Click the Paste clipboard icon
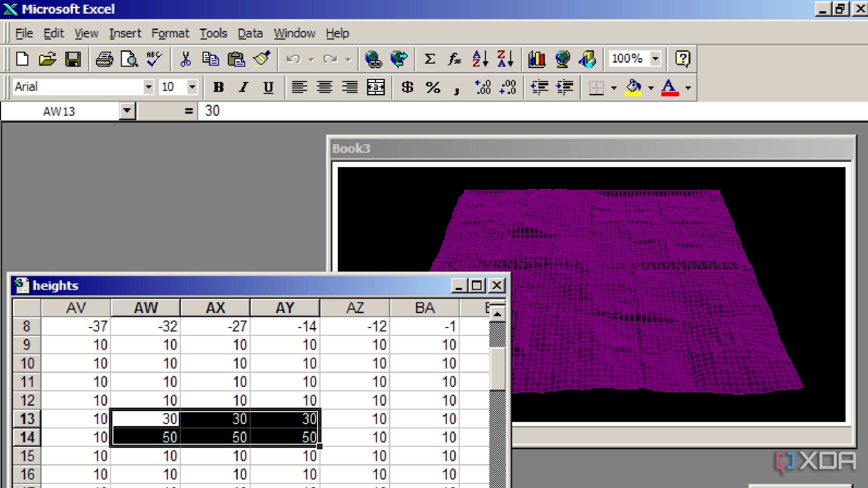Viewport: 868px width, 488px height. pyautogui.click(x=236, y=59)
